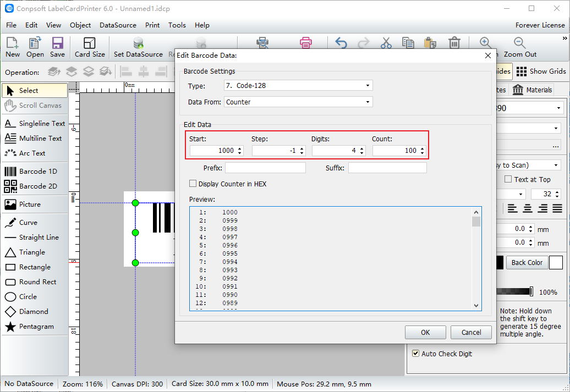Click the Paste clipboard icon
The width and height of the screenshot is (570, 392).
pos(430,43)
